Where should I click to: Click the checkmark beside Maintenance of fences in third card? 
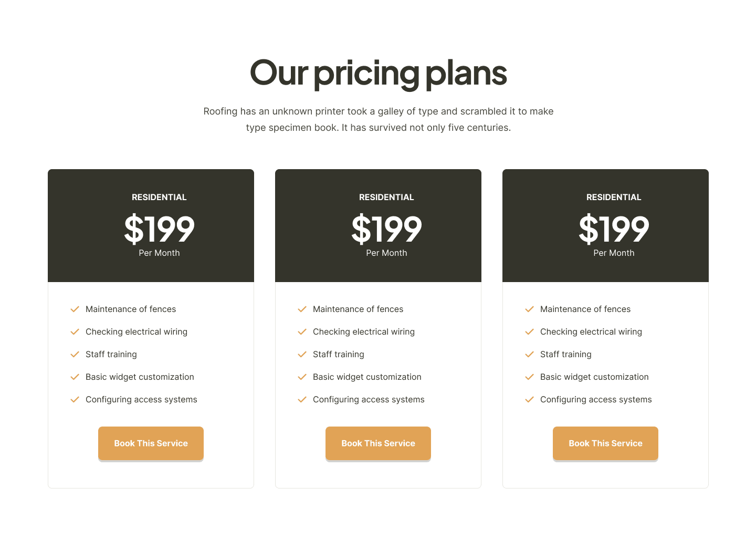pos(530,309)
